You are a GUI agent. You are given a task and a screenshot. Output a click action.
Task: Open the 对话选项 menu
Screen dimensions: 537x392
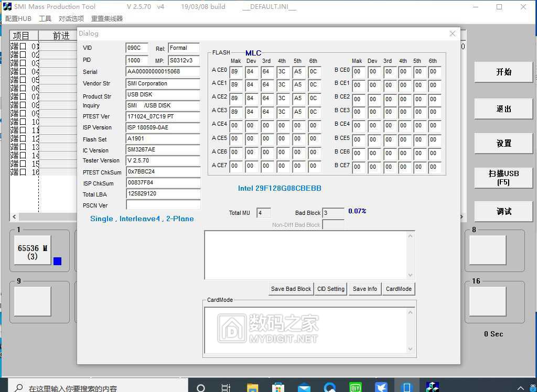pos(71,18)
